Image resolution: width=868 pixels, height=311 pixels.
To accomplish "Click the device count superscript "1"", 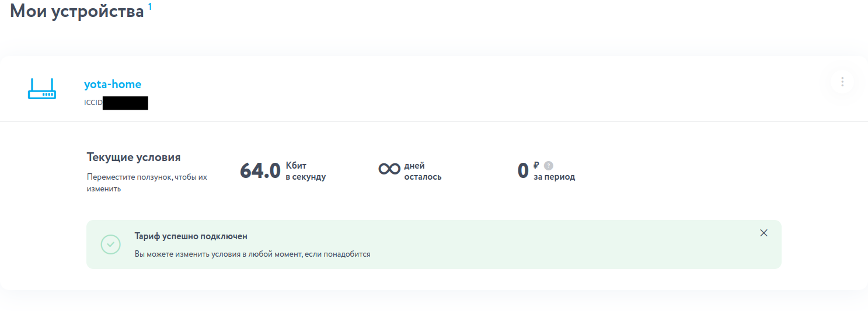I will point(150,7).
